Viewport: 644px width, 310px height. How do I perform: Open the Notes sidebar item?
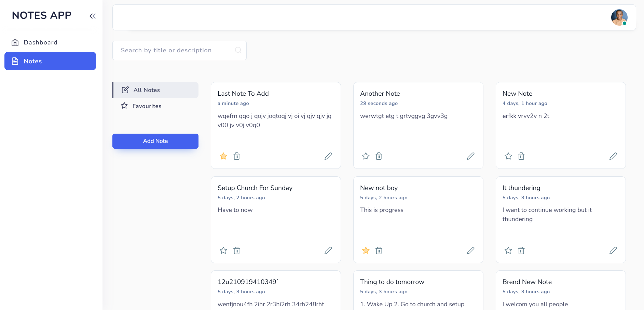point(50,61)
